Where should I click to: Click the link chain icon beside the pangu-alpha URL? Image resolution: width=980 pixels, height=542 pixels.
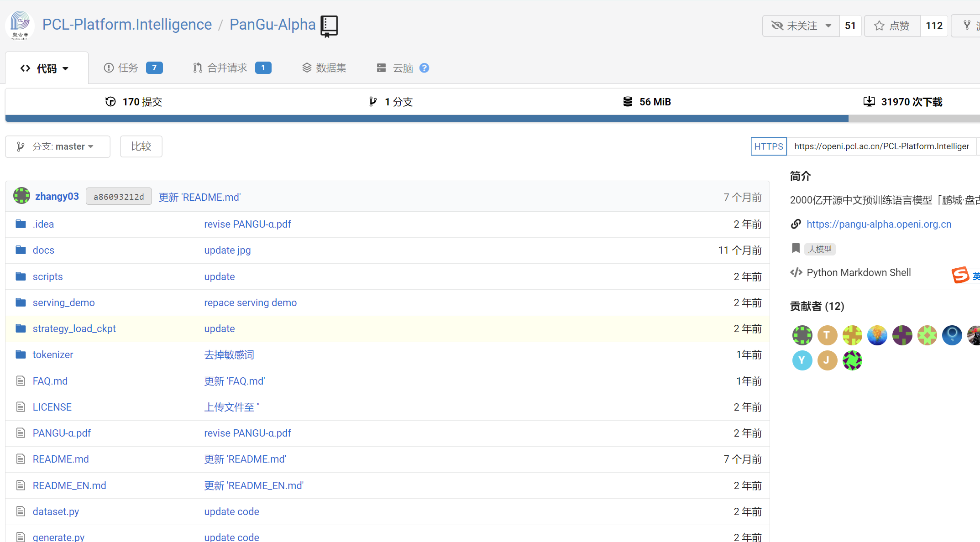tap(796, 224)
